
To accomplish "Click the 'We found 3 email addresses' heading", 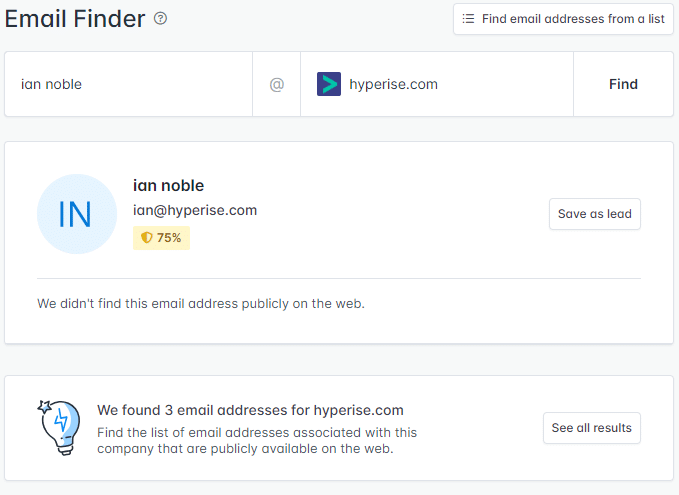I will [x=250, y=410].
